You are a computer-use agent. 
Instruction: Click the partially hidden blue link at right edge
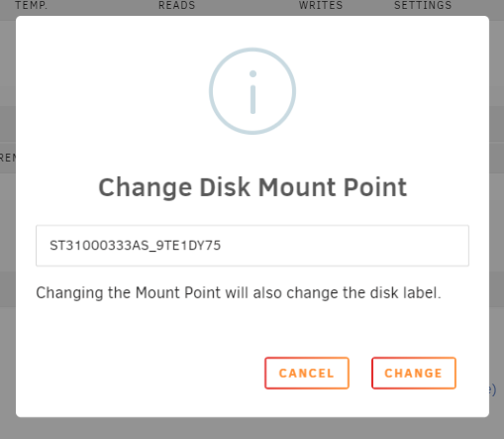pos(492,389)
